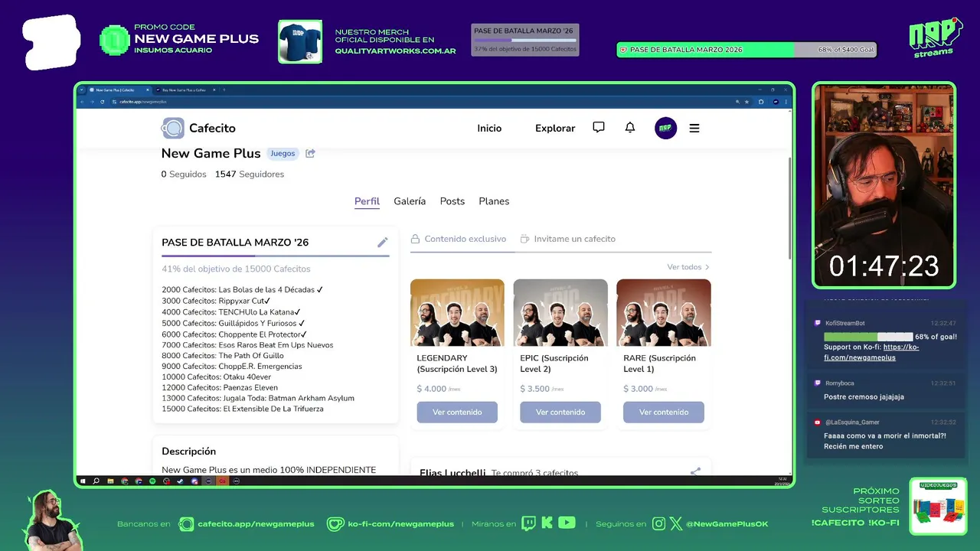Click the browser page vertical scrollbar
The height and width of the screenshot is (551, 980).
(x=790, y=208)
